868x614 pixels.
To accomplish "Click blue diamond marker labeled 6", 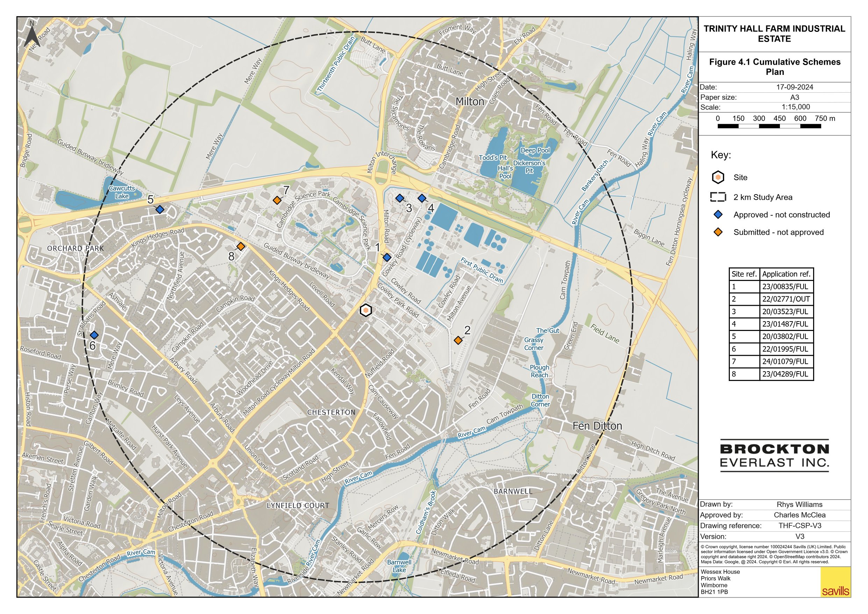I will click(94, 335).
